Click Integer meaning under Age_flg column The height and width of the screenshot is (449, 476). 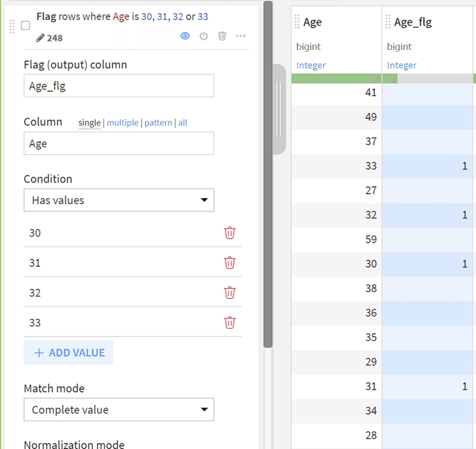pos(402,65)
